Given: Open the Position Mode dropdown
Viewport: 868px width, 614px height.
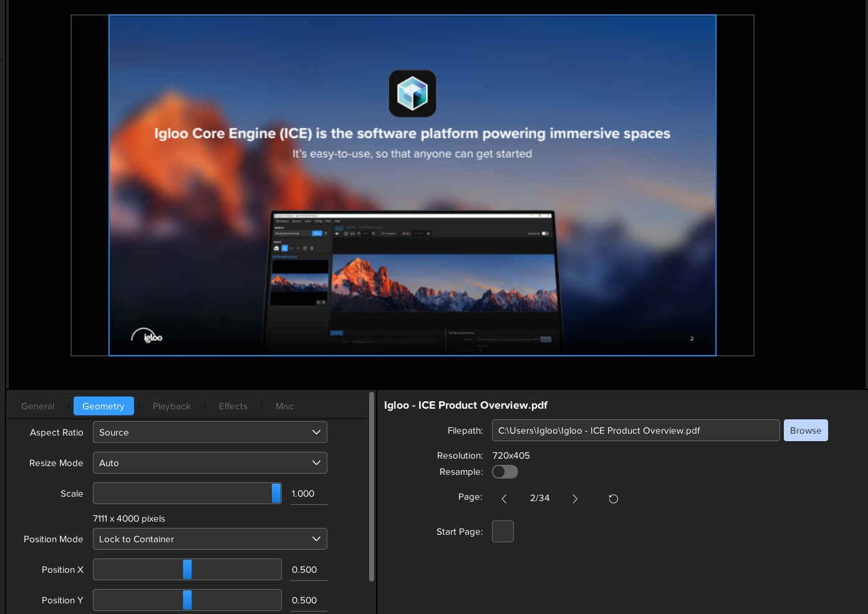Looking at the screenshot, I should pos(210,539).
